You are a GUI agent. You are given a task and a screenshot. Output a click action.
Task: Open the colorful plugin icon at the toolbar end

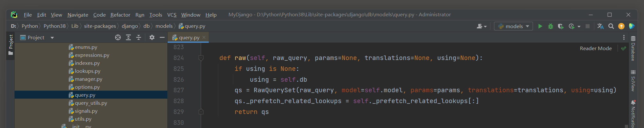point(632,26)
